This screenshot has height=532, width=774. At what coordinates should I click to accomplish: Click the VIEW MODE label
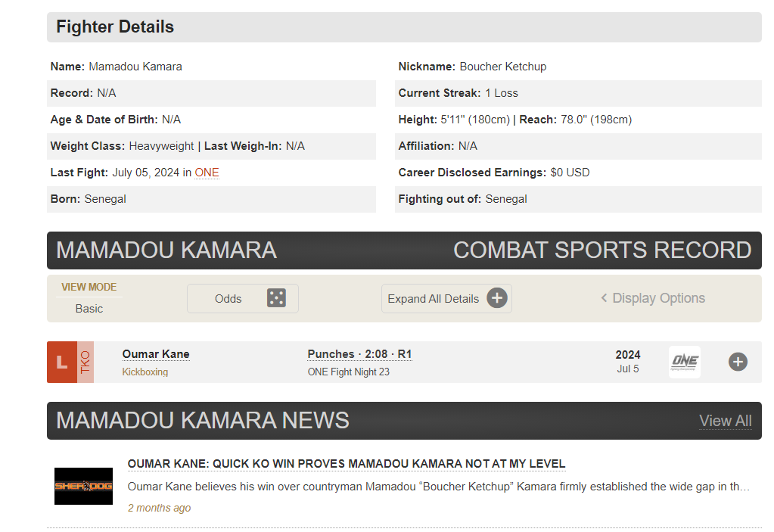[89, 288]
